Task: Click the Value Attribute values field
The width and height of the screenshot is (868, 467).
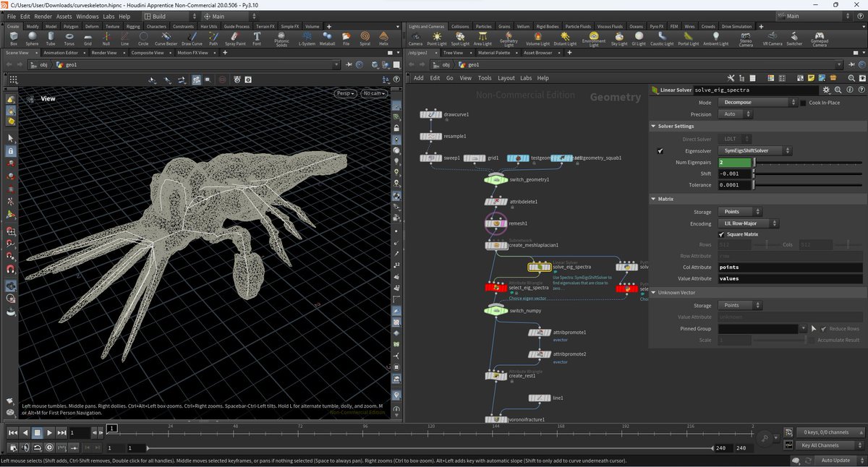Action: pyautogui.click(x=791, y=278)
